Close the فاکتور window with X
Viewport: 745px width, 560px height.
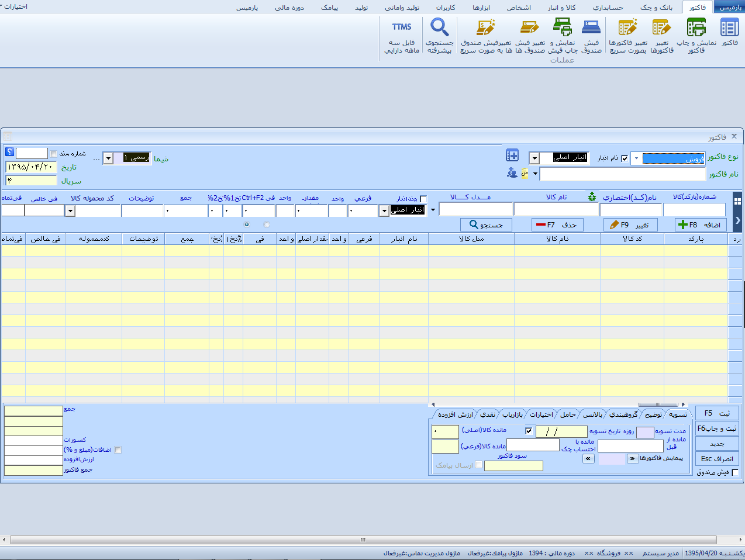point(734,136)
